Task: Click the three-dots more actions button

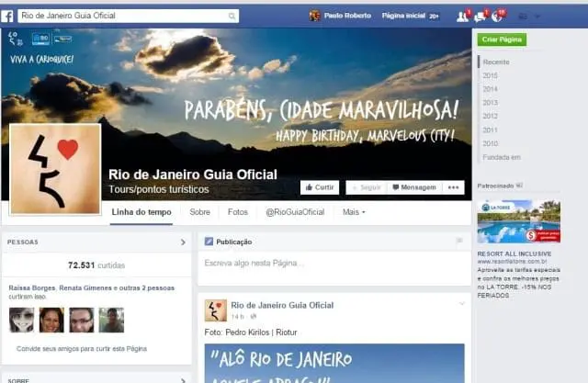Action: coord(453,187)
